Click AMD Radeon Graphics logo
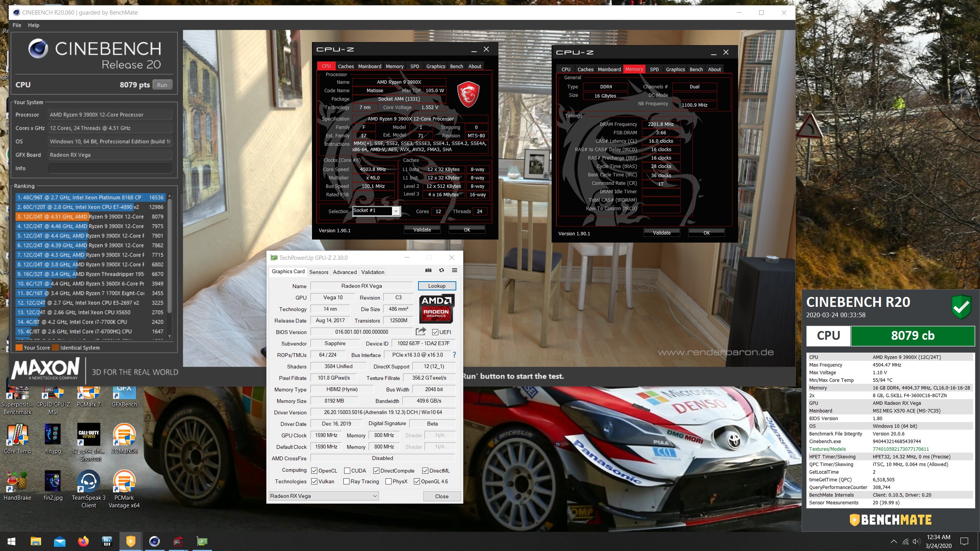This screenshot has width=980, height=551. [x=436, y=308]
